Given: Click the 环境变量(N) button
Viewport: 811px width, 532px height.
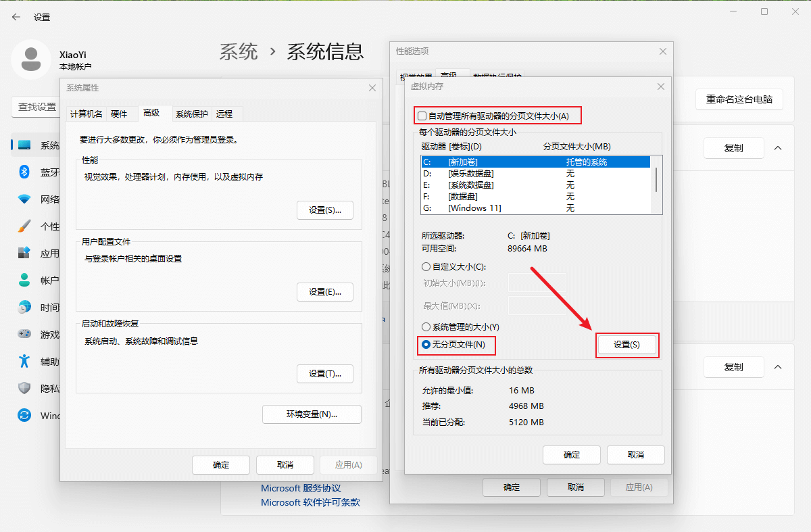Looking at the screenshot, I should 312,414.
